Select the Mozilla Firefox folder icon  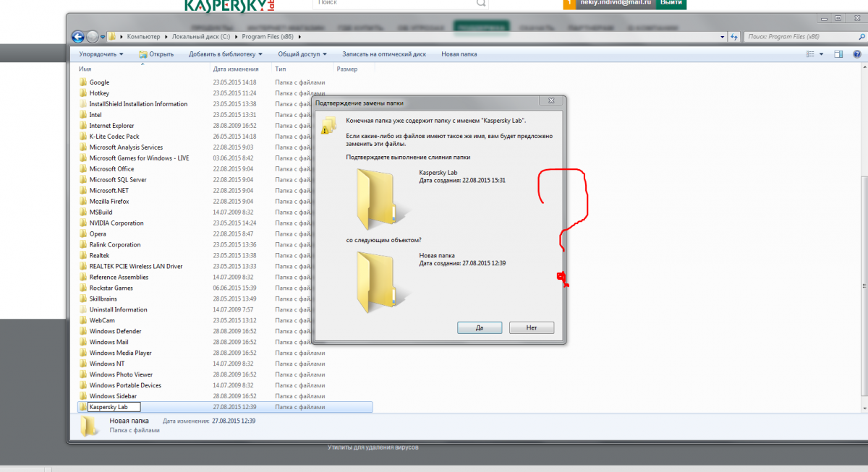tap(83, 202)
